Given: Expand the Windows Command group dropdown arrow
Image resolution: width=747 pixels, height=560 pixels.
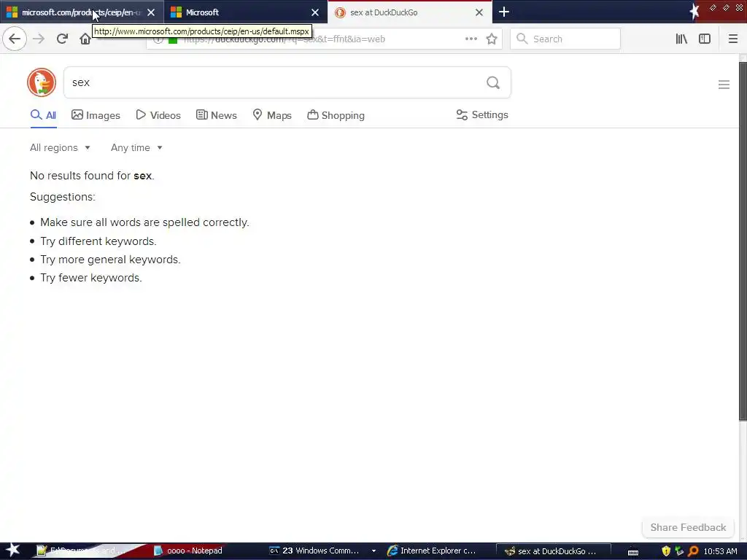Looking at the screenshot, I should [x=373, y=551].
